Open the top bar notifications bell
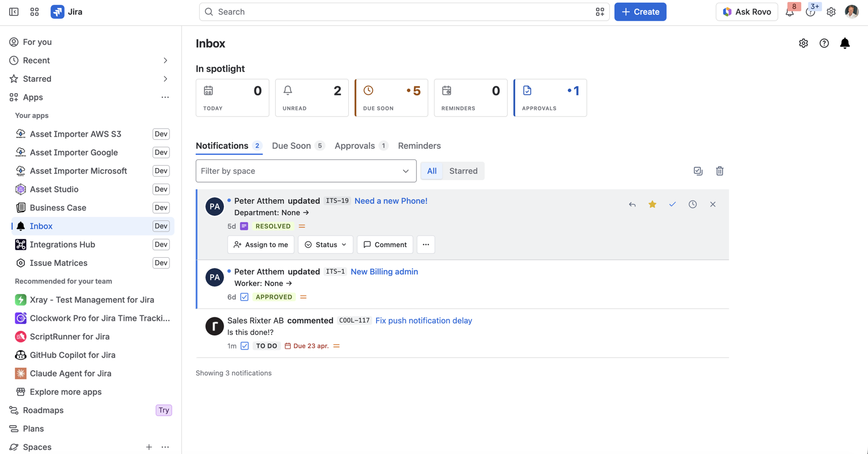 (x=790, y=12)
